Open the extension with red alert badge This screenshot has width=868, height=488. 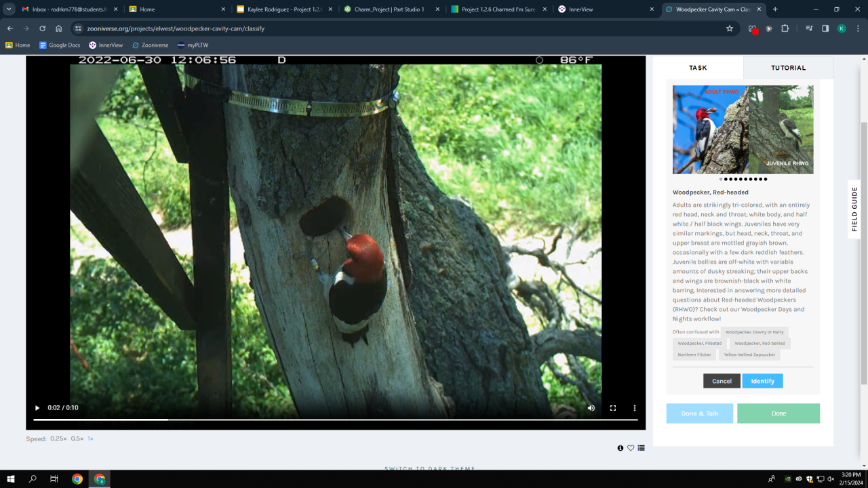click(x=753, y=29)
